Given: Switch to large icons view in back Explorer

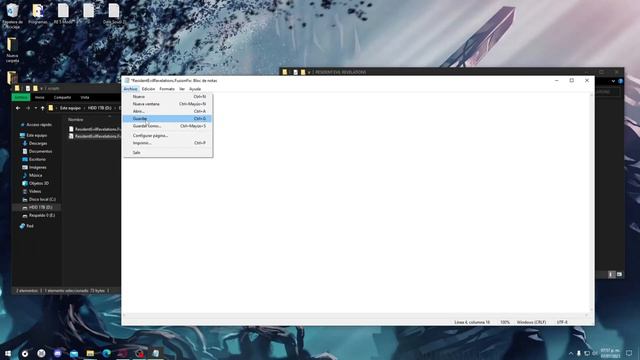Looking at the screenshot, I should 619,274.
